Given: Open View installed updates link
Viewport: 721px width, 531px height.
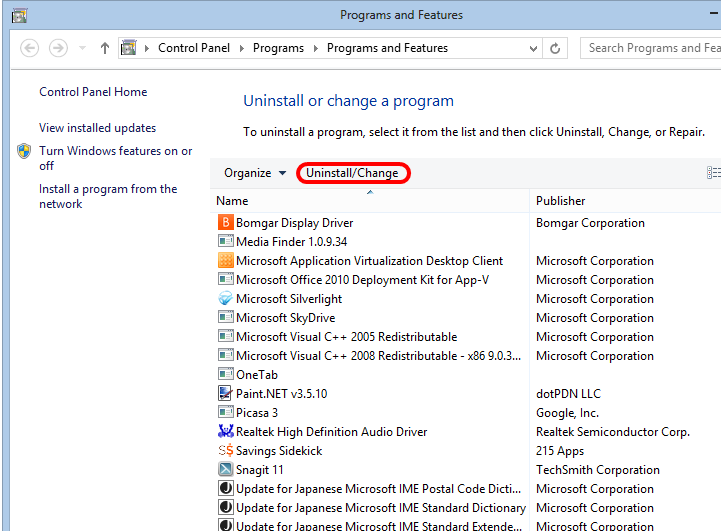Looking at the screenshot, I should click(x=97, y=128).
